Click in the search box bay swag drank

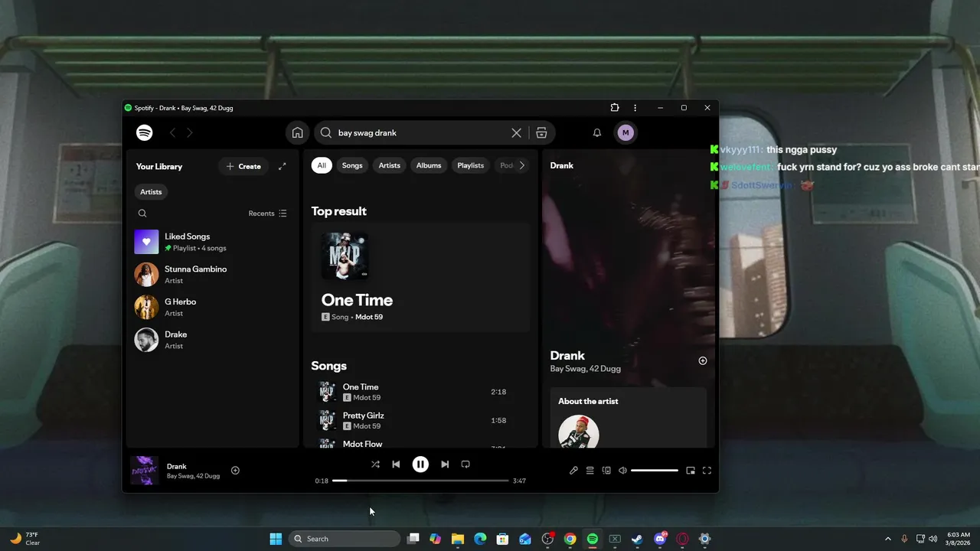coord(422,132)
